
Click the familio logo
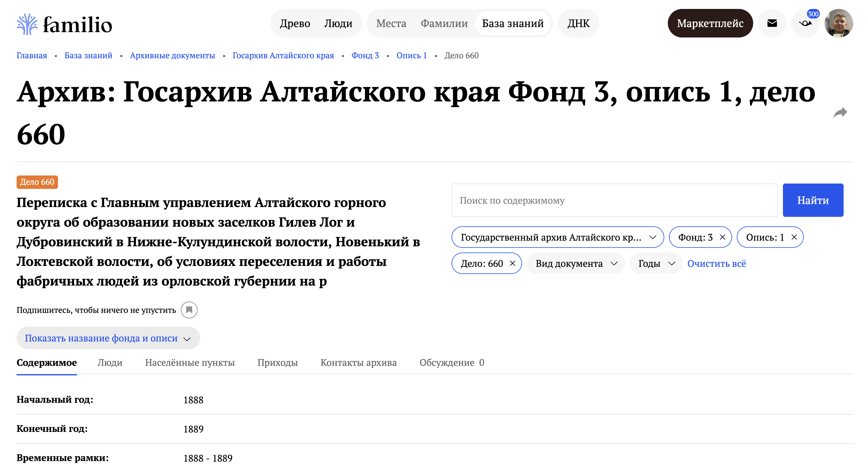(64, 24)
